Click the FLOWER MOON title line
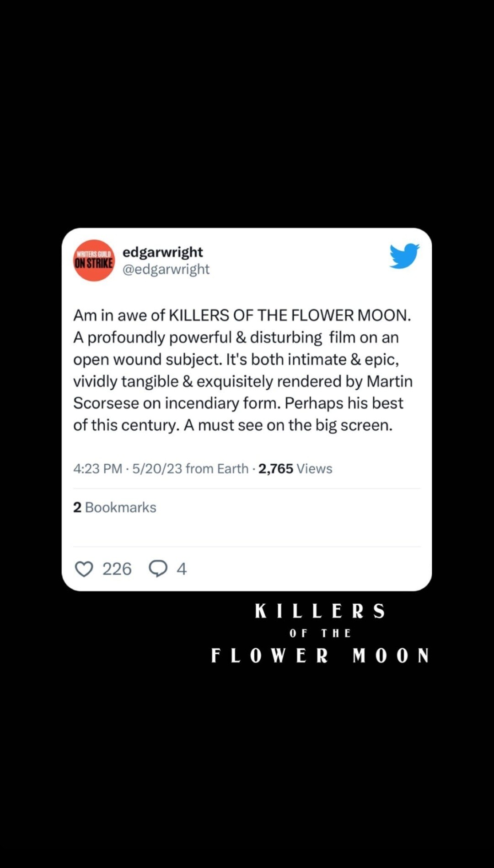This screenshot has width=494, height=868. (x=320, y=656)
